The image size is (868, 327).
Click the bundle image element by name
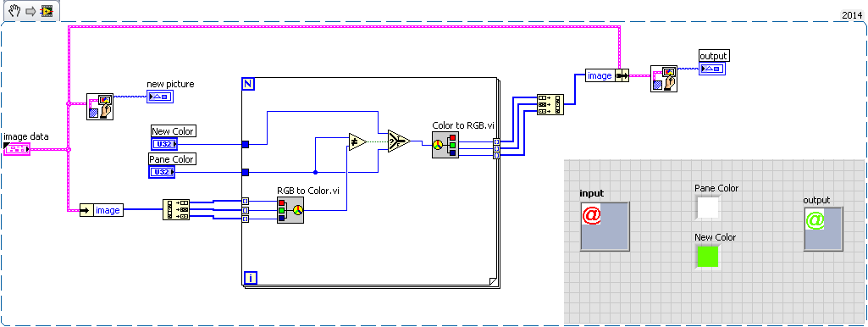tap(607, 75)
